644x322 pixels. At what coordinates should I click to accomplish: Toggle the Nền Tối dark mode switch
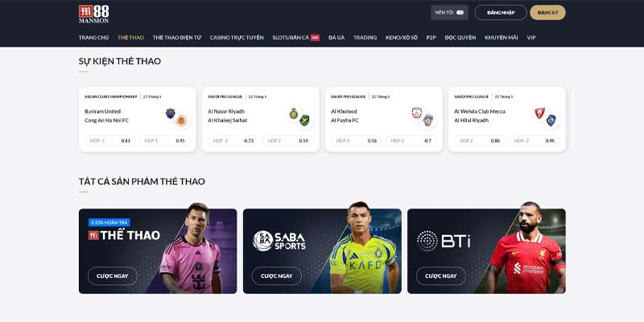click(x=460, y=13)
